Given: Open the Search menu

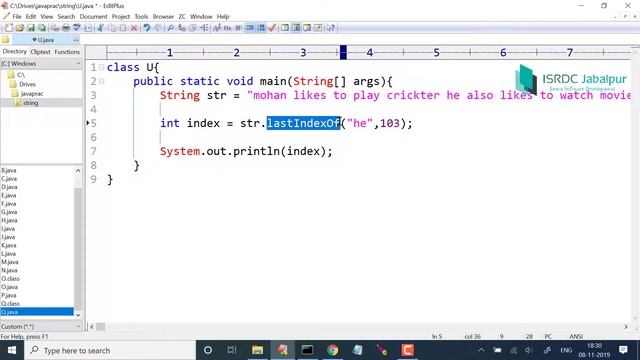Looking at the screenshot, I should point(66,17).
